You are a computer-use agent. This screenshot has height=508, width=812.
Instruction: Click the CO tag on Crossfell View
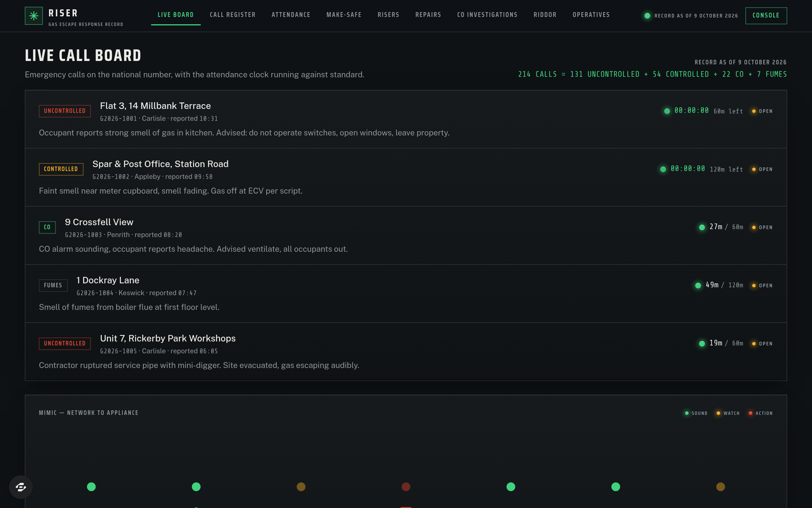click(47, 227)
